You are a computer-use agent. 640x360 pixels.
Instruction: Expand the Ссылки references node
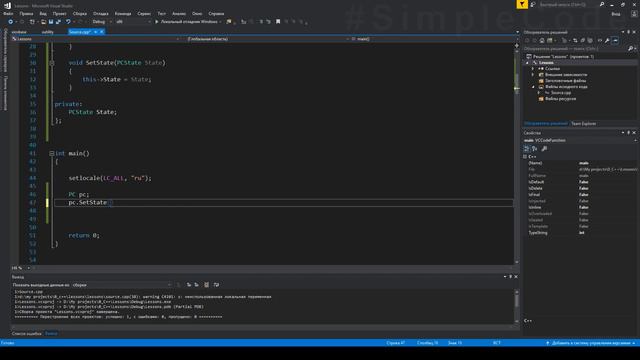pos(533,69)
